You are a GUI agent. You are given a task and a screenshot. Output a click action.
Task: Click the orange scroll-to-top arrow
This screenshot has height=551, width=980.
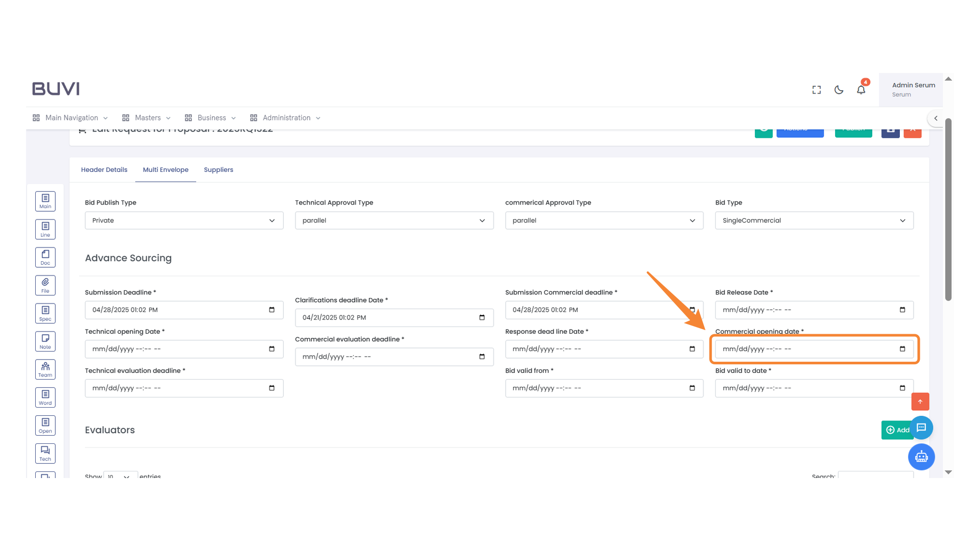(920, 402)
